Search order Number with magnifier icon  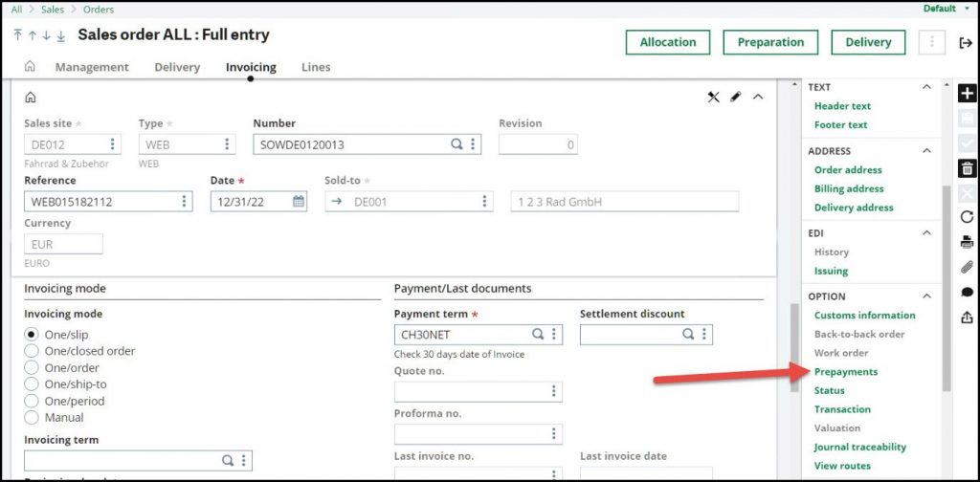pyautogui.click(x=457, y=144)
